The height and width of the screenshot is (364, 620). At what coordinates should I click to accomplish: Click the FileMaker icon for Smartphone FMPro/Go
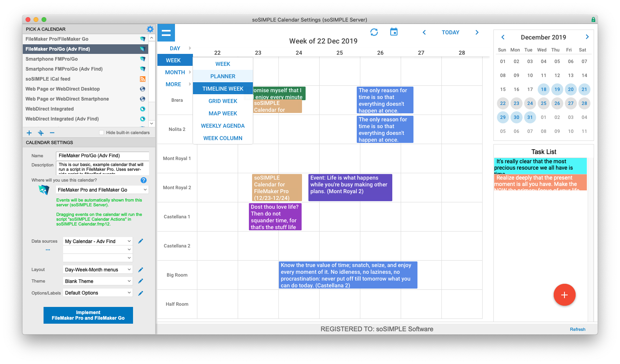point(143,59)
